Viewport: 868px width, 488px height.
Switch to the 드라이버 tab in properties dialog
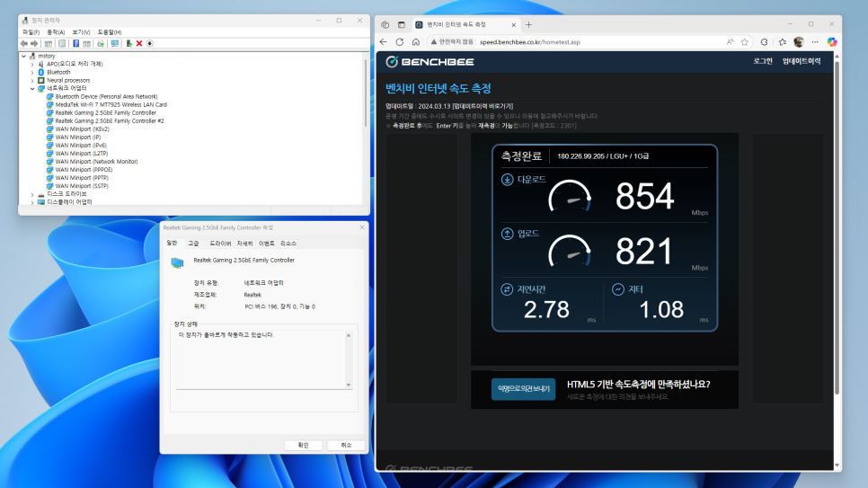(220, 244)
